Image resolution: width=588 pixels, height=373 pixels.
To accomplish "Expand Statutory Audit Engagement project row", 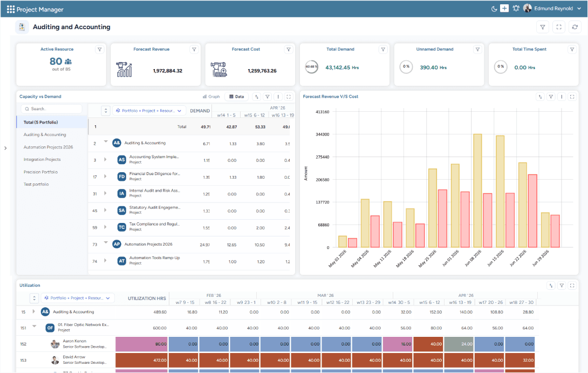I will point(105,210).
